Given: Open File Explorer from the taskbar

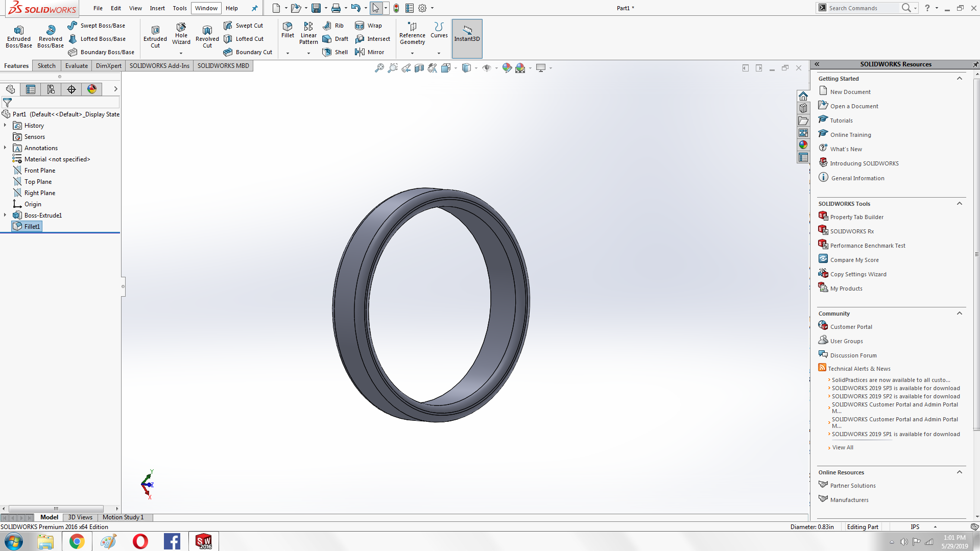Looking at the screenshot, I should point(45,541).
